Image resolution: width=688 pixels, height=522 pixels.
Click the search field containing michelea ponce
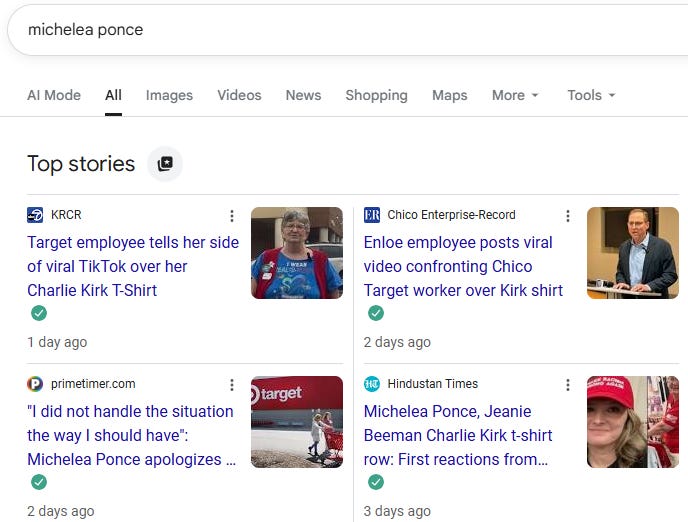click(348, 30)
